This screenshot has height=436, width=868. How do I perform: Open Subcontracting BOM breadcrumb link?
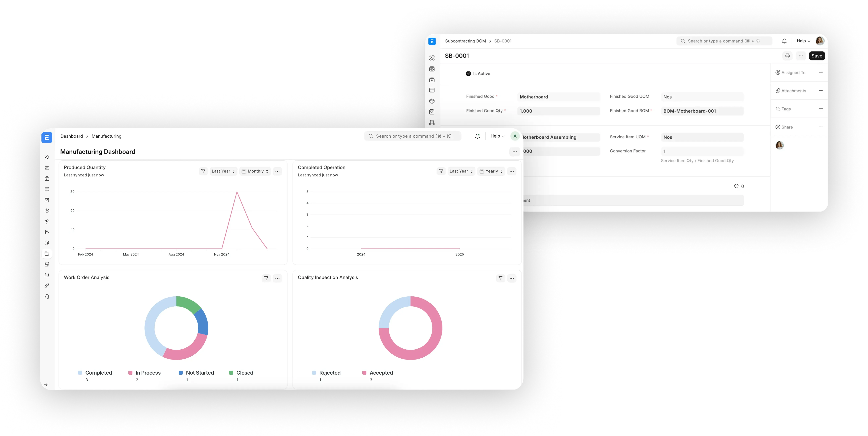[x=465, y=41]
